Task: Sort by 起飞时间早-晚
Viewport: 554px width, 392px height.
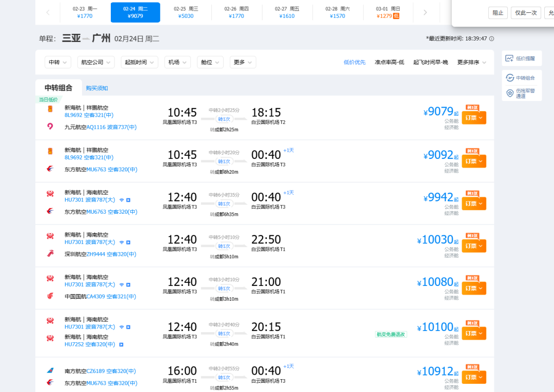Action: 431,63
